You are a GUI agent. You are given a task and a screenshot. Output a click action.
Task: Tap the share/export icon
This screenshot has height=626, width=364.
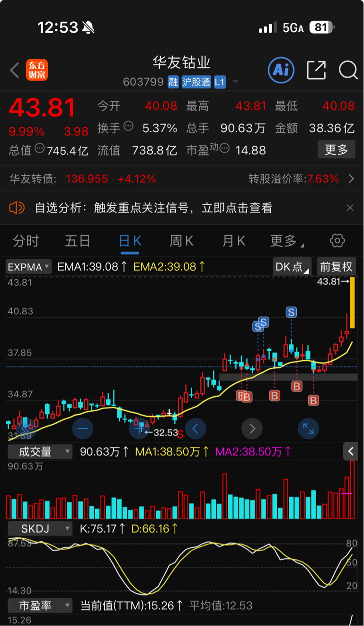click(316, 70)
